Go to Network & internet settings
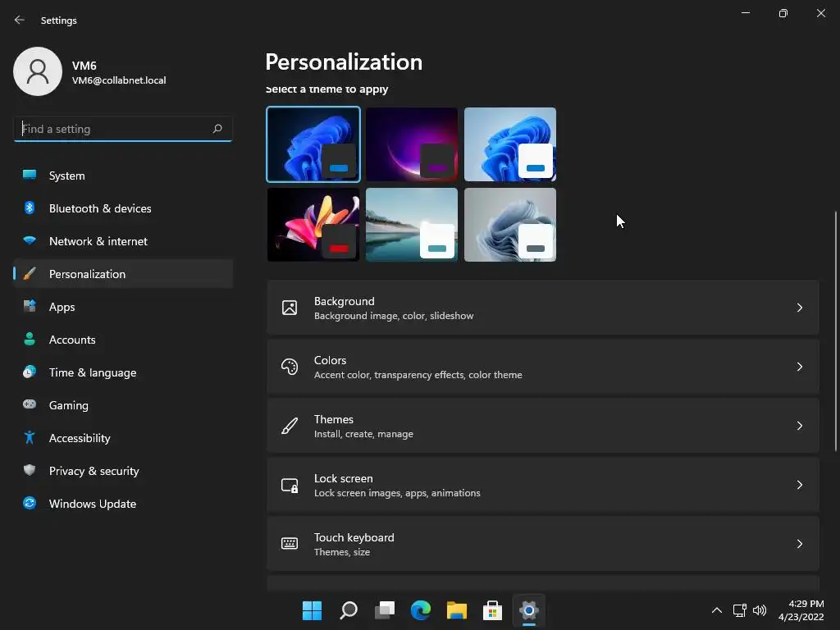 pos(123,241)
